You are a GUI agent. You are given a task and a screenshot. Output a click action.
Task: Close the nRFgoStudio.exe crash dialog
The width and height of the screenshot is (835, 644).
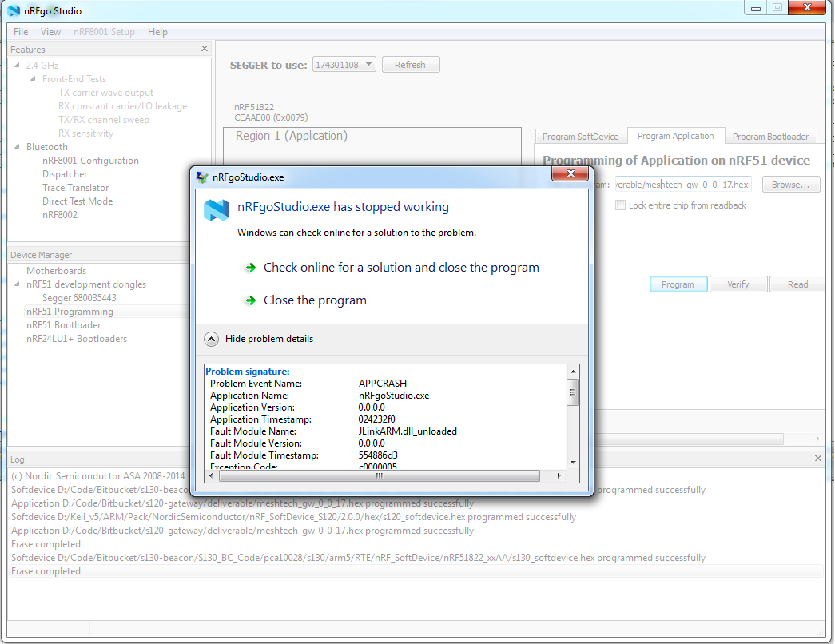click(570, 173)
